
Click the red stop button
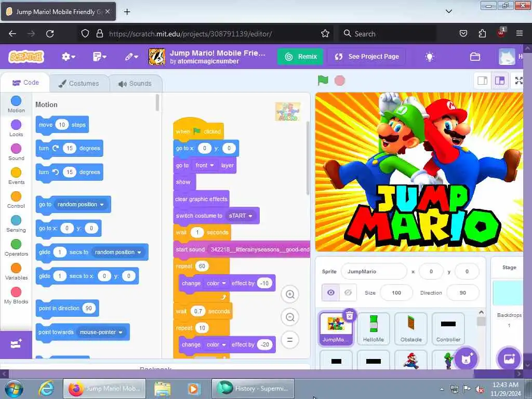(340, 81)
